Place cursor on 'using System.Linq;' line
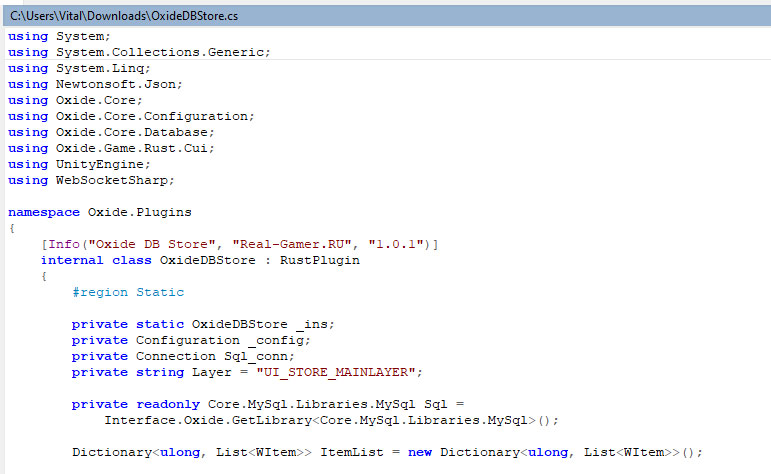Viewport: 771px width, 474px height. click(79, 68)
